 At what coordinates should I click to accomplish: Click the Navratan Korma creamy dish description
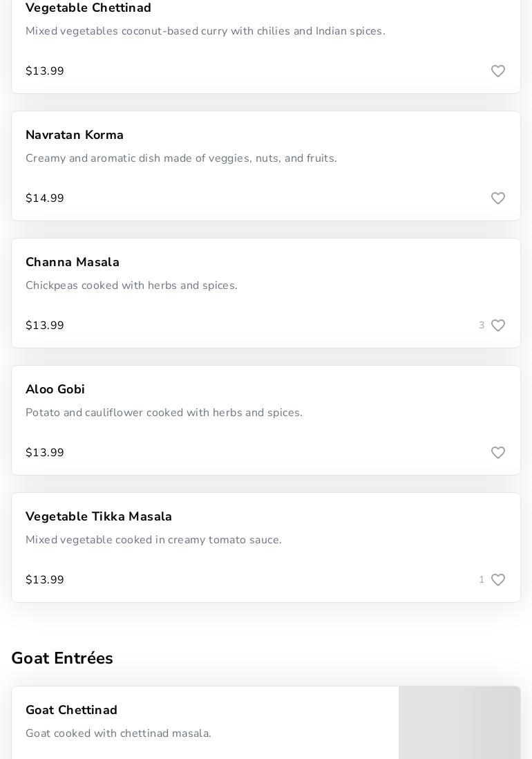tap(181, 158)
